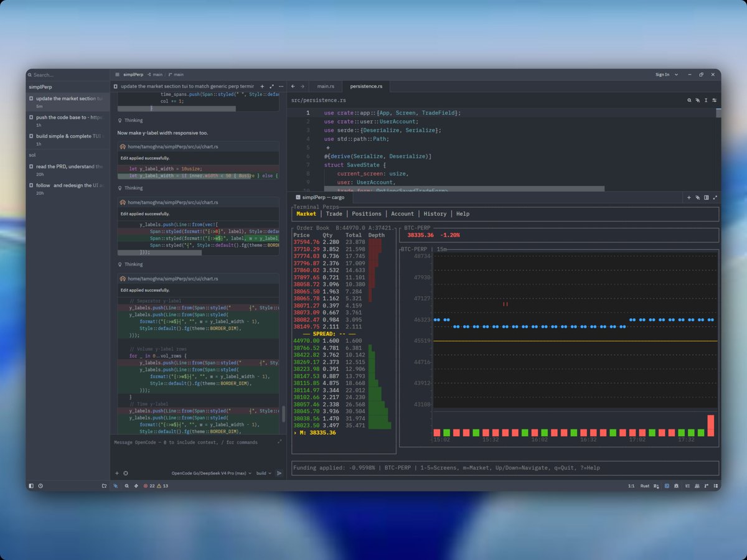Click the text cursor selection icon in editor toolbar
This screenshot has width=747, height=560.
706,100
